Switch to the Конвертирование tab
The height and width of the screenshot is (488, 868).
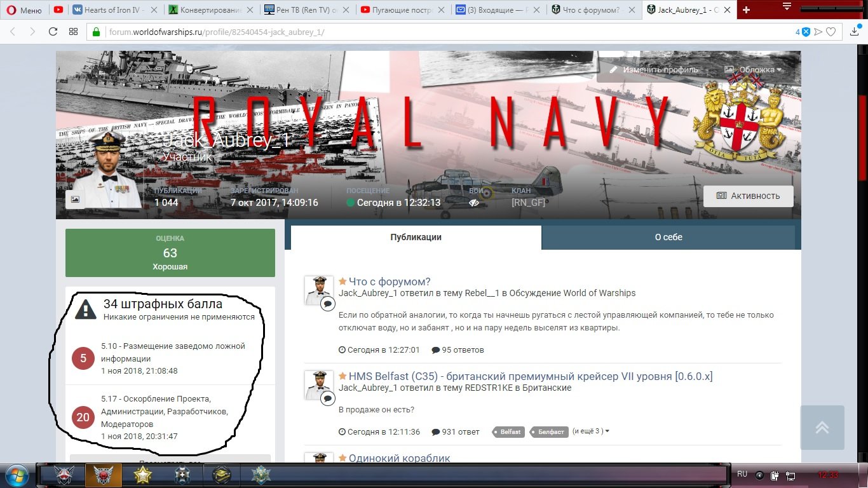coord(212,10)
